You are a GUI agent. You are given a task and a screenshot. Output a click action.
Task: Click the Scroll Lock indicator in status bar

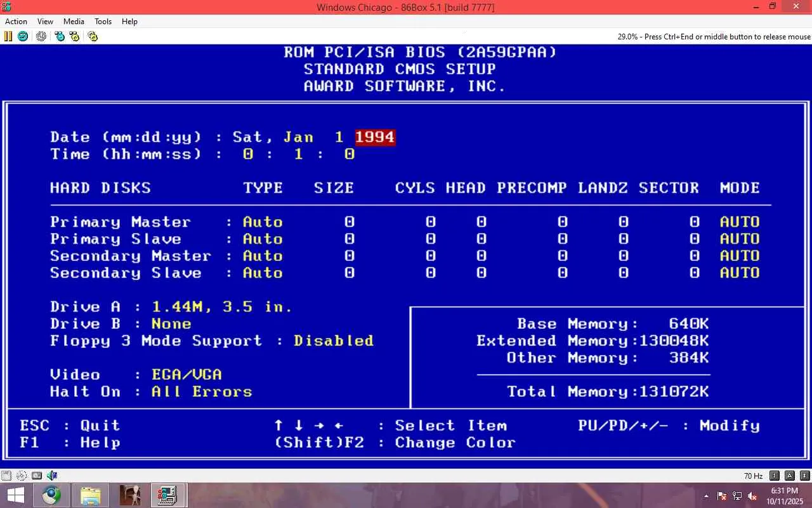click(804, 476)
